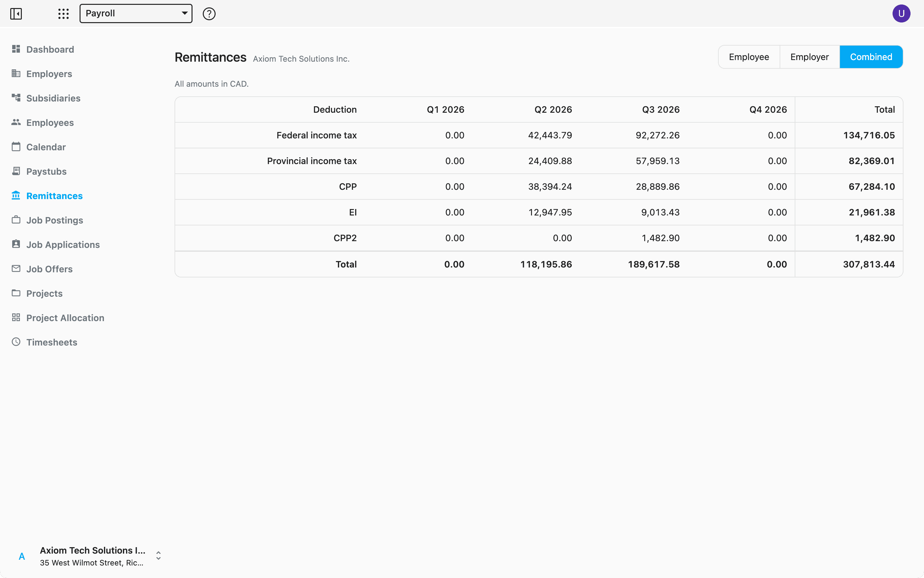Click the Paystubs receipt icon

pyautogui.click(x=16, y=171)
